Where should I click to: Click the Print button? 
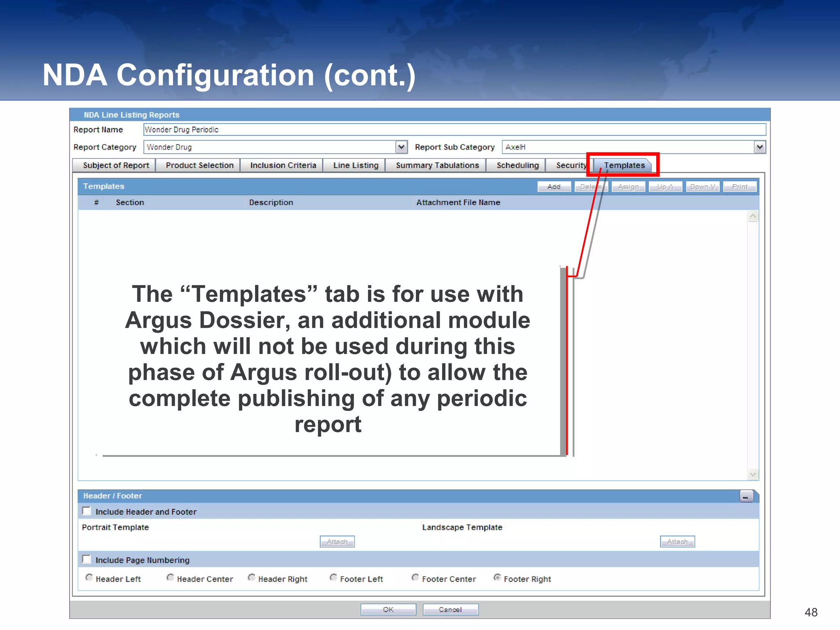(740, 187)
